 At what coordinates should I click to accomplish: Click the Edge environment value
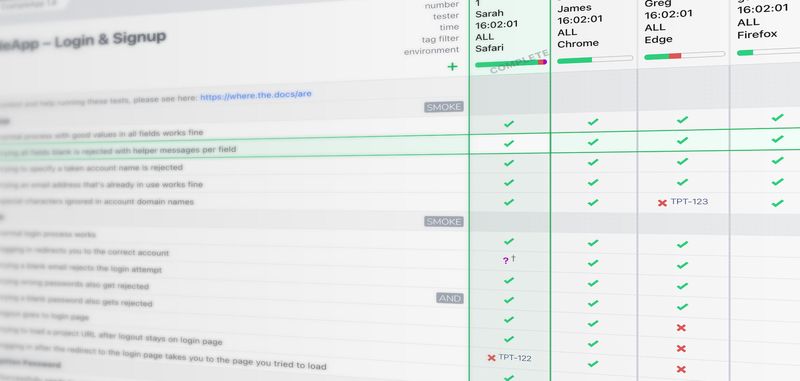click(x=659, y=39)
